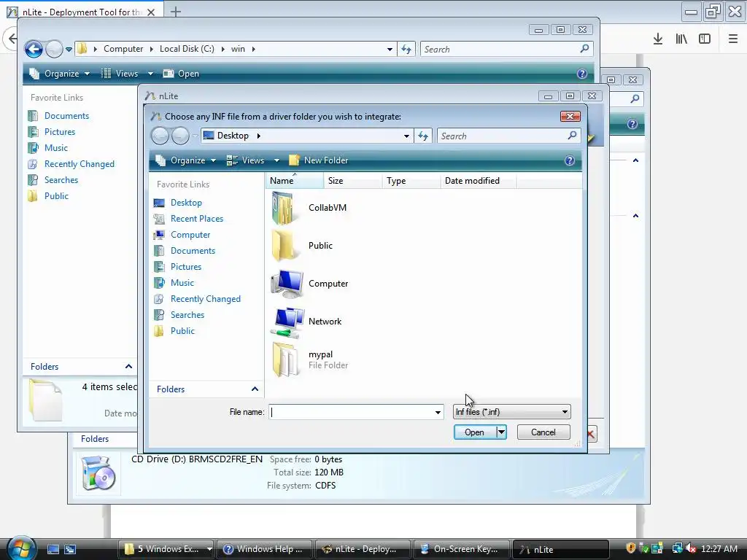Switch to On-Screen Keyboard taskbar button
The image size is (747, 560).
(461, 549)
